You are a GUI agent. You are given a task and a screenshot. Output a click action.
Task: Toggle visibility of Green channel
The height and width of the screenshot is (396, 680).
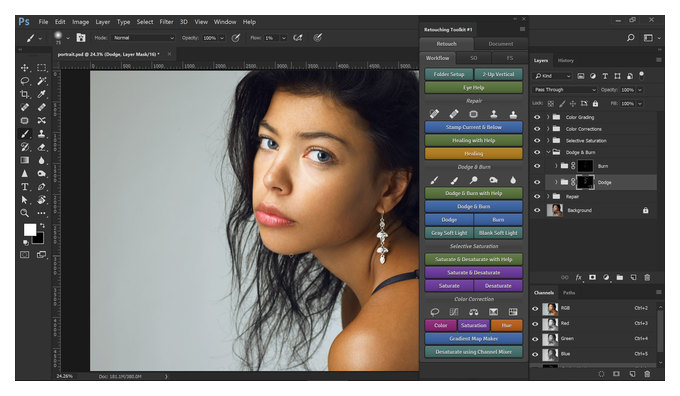(x=535, y=339)
